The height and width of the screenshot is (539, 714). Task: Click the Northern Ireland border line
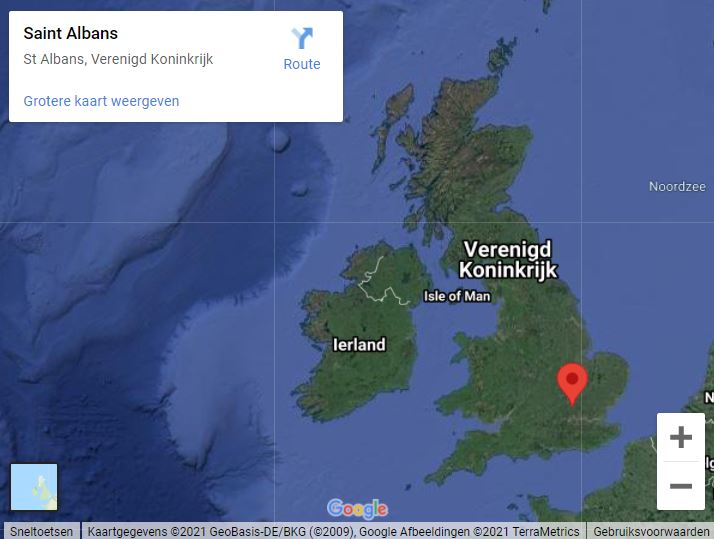[381, 288]
